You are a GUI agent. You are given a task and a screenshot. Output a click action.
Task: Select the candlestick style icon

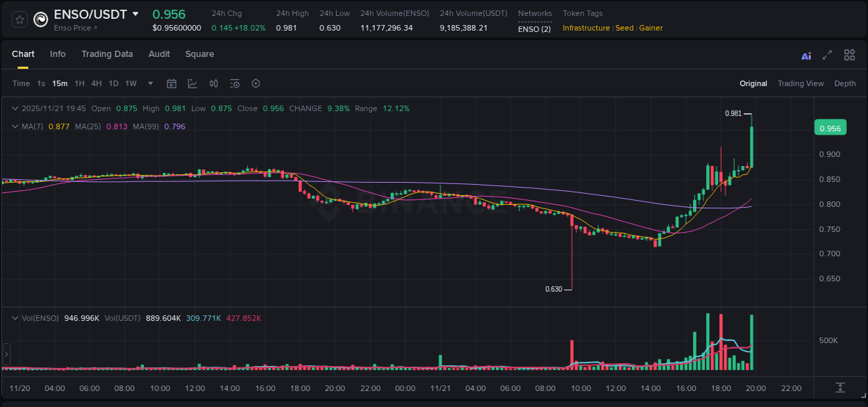213,83
